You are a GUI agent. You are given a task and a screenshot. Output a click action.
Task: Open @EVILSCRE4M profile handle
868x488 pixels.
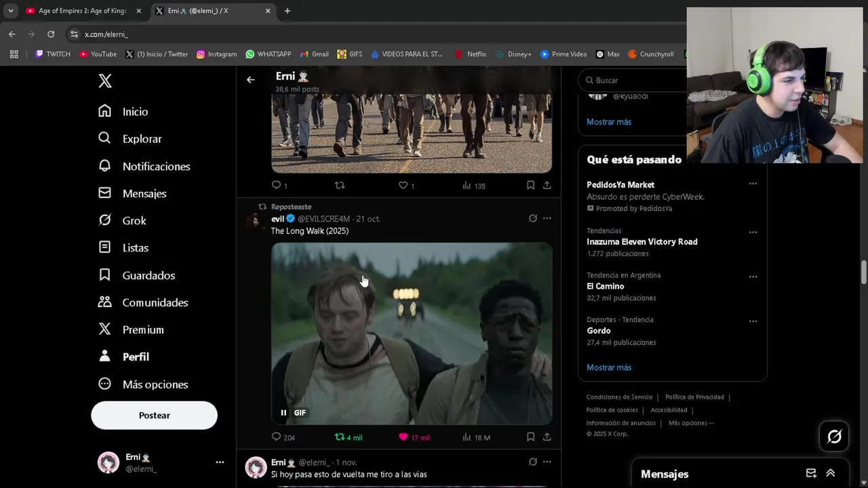click(x=323, y=219)
